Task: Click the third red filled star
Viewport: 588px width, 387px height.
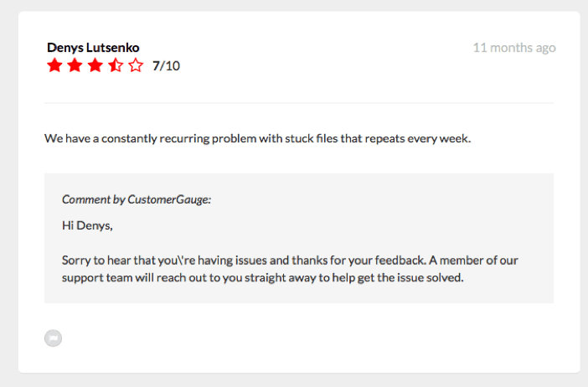Action: [x=95, y=65]
